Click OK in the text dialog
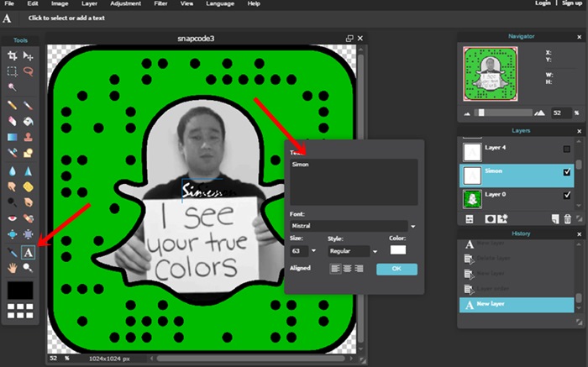Screen dimensions: 588x367 (x=396, y=269)
